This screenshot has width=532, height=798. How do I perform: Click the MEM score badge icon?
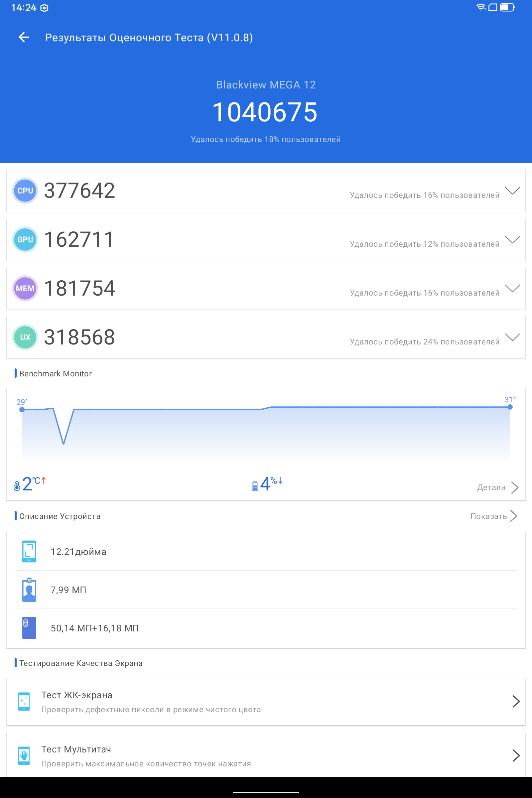(x=25, y=288)
